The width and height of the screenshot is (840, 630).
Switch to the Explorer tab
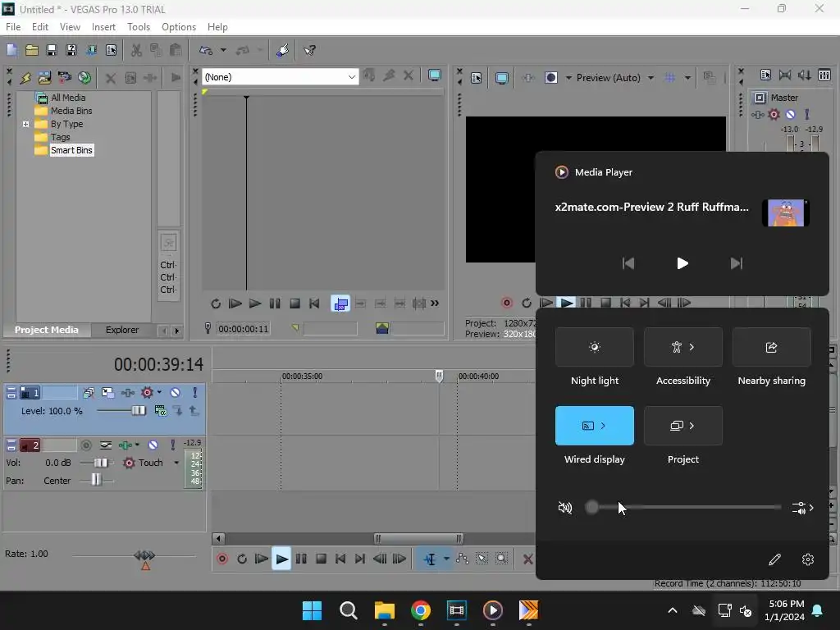click(x=121, y=330)
